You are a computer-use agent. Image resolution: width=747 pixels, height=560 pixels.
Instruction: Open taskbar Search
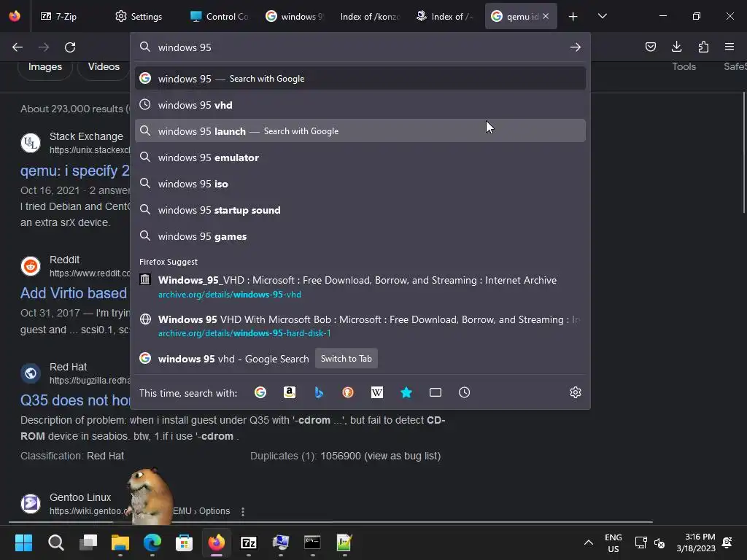pos(55,542)
